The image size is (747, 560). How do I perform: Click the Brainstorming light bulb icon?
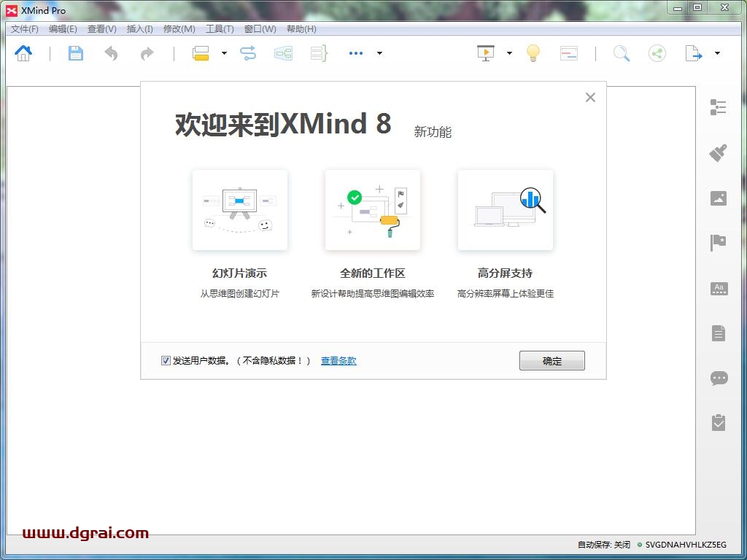[x=533, y=53]
